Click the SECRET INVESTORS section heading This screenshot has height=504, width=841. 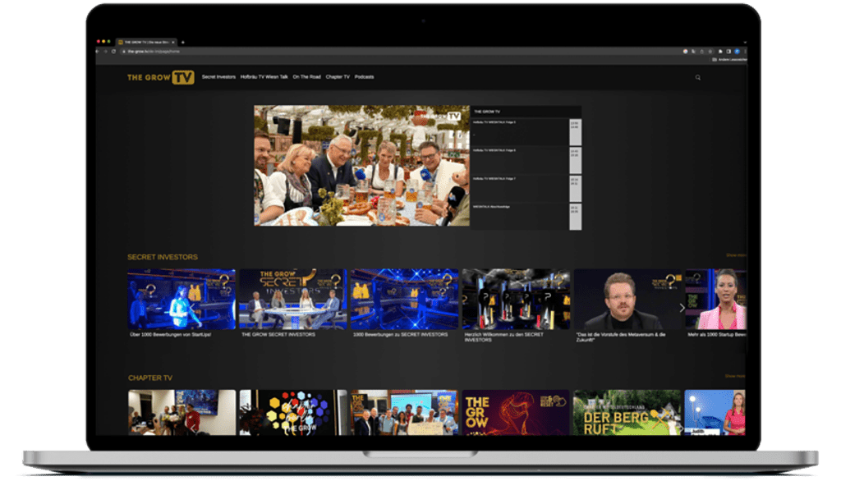pyautogui.click(x=163, y=257)
